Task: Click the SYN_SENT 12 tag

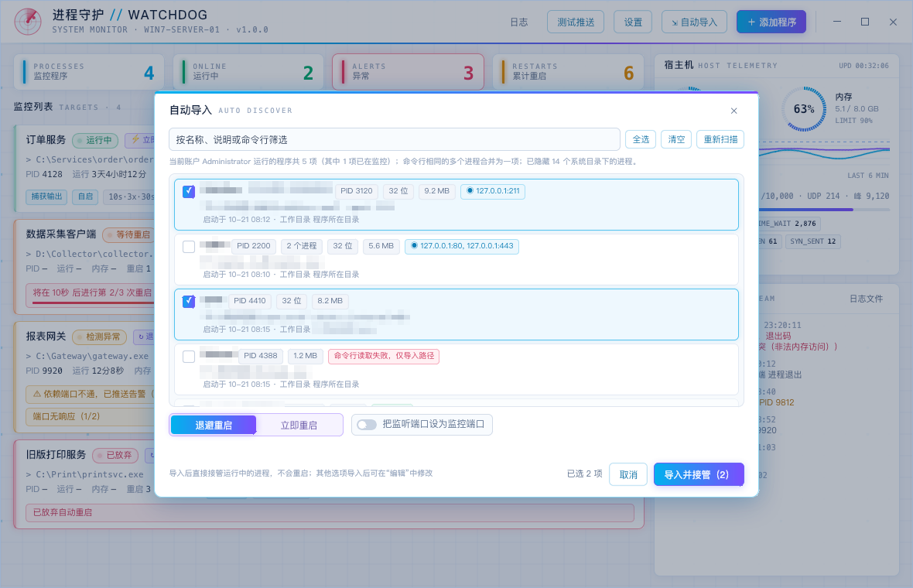Action: pos(813,241)
